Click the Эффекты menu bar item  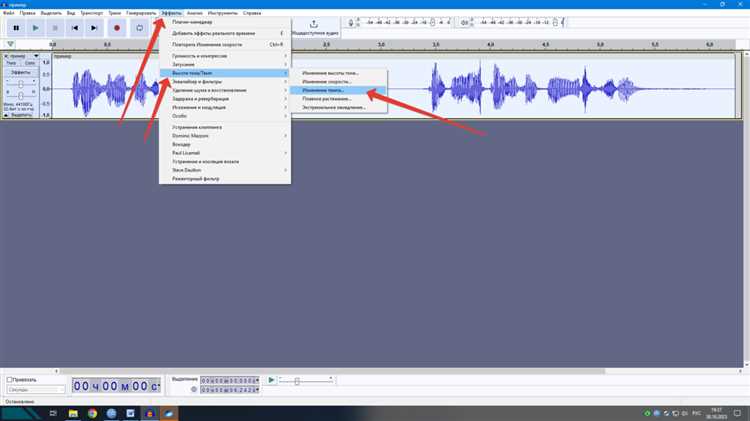click(171, 13)
